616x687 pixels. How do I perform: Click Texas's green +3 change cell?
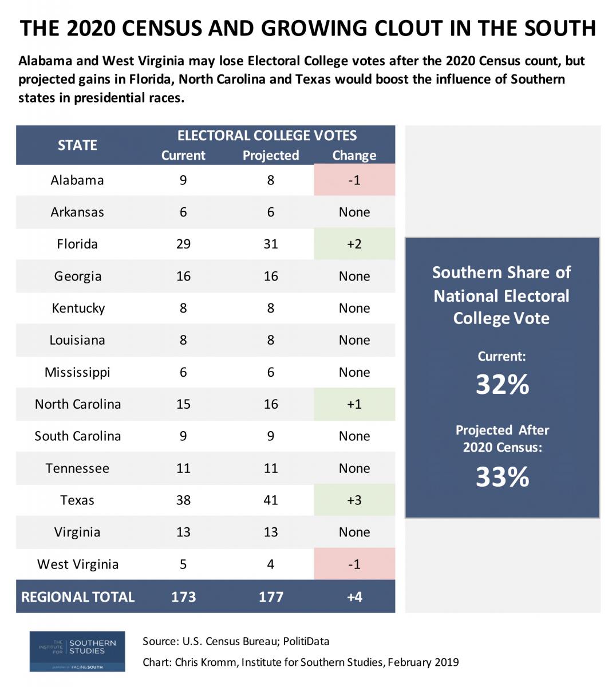pos(354,500)
